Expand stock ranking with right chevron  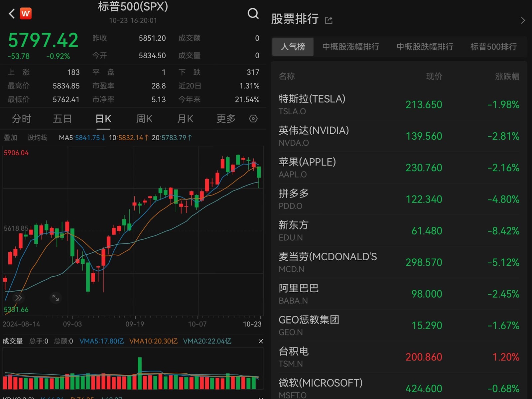pyautogui.click(x=523, y=21)
